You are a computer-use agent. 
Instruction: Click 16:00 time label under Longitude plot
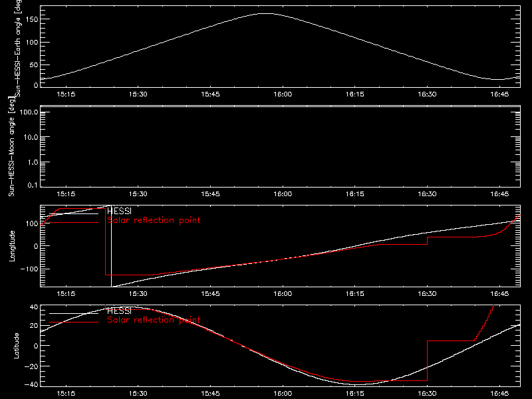point(283,294)
